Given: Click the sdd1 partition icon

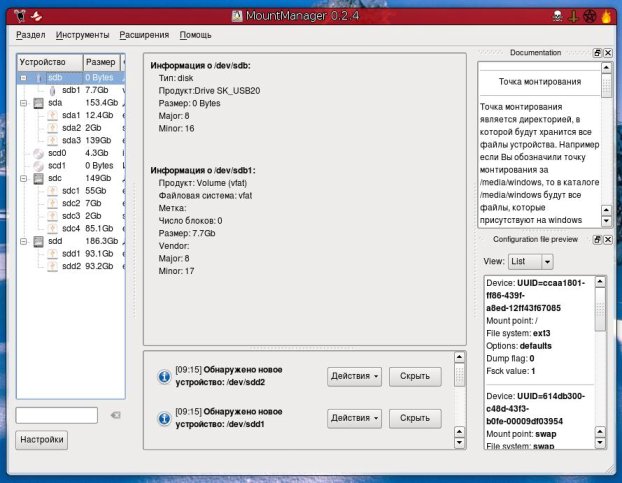Looking at the screenshot, I should pos(52,254).
